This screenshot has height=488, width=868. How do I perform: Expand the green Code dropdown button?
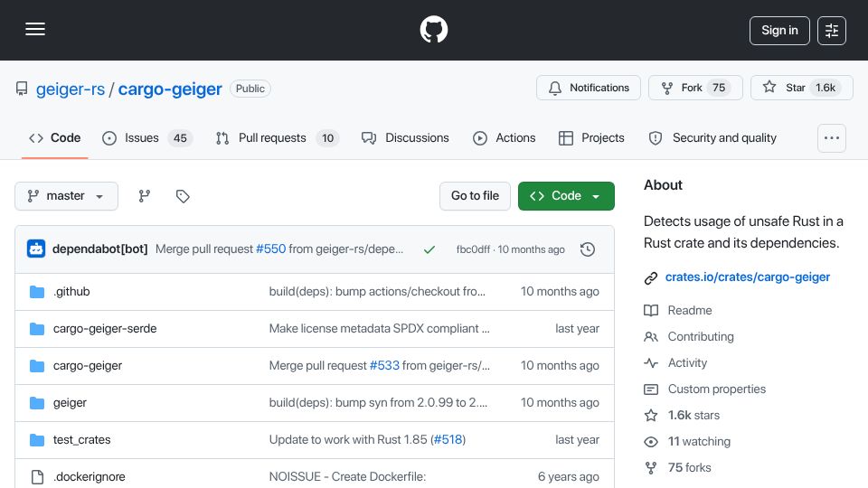(x=566, y=196)
